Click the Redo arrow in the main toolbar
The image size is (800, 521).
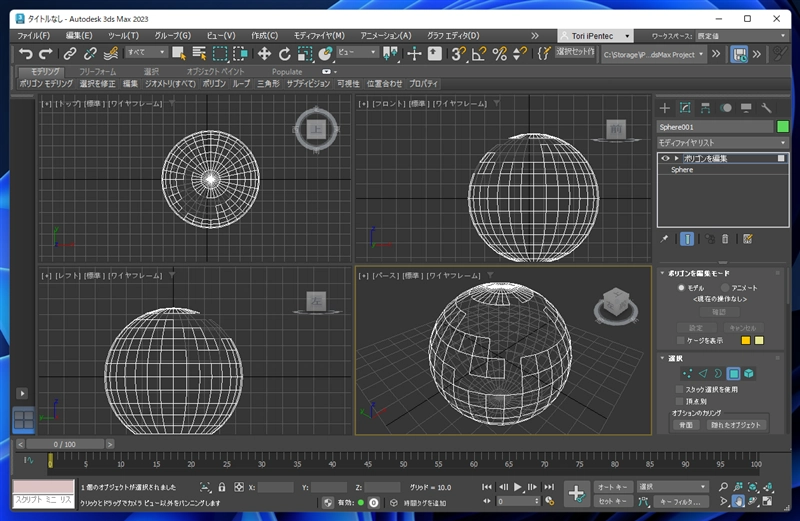click(x=46, y=53)
